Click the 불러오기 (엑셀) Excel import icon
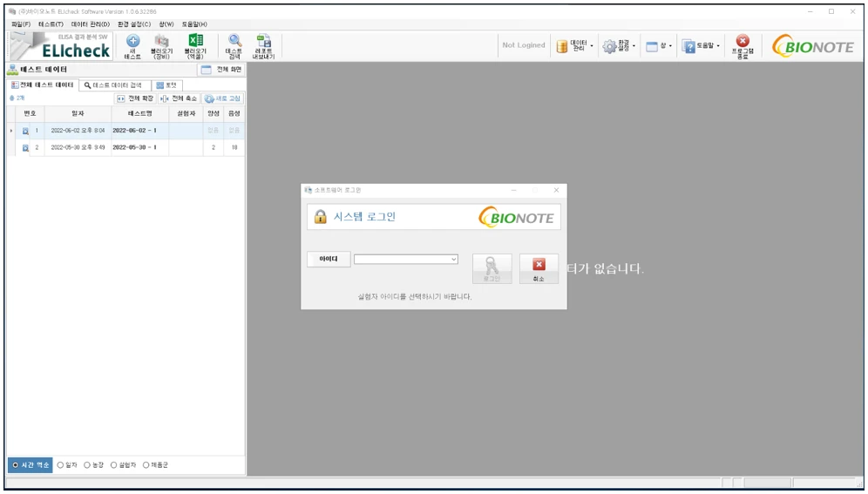 [x=195, y=46]
